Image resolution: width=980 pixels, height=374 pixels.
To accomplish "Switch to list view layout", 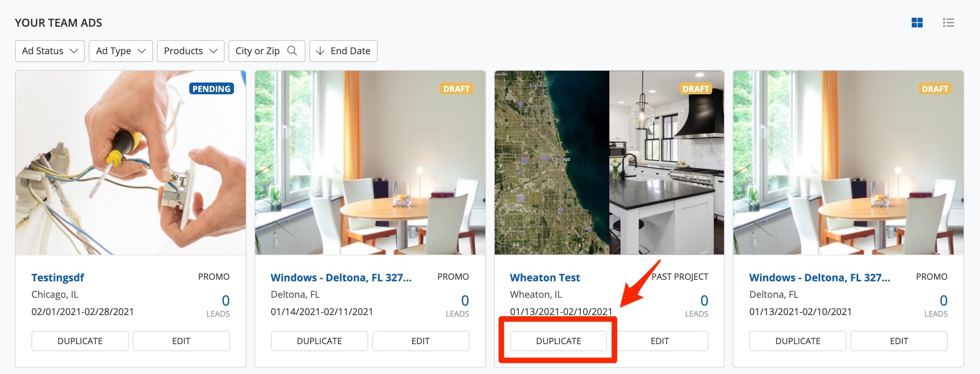I will coord(948,23).
